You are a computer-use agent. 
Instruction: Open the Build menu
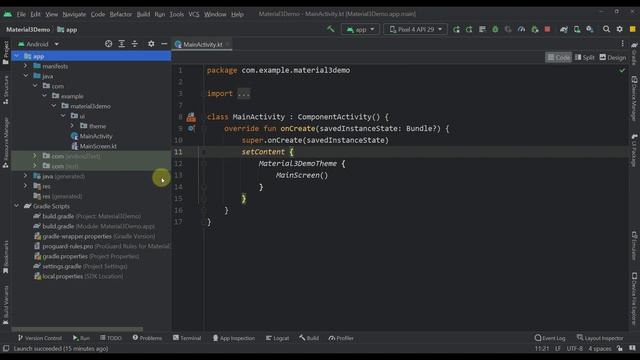(x=143, y=14)
